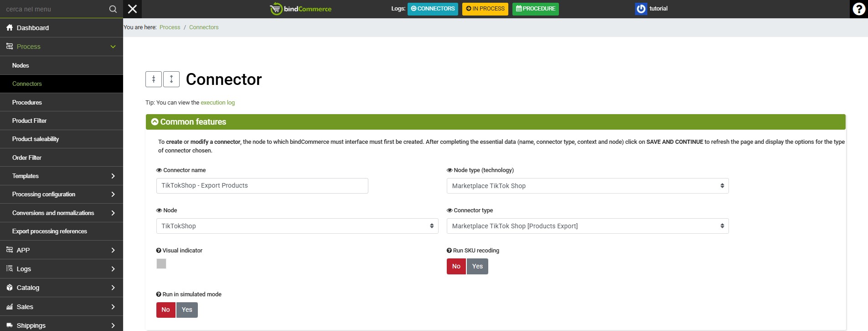The width and height of the screenshot is (868, 331).
Task: Open Procedures in the sidebar
Action: coord(62,102)
